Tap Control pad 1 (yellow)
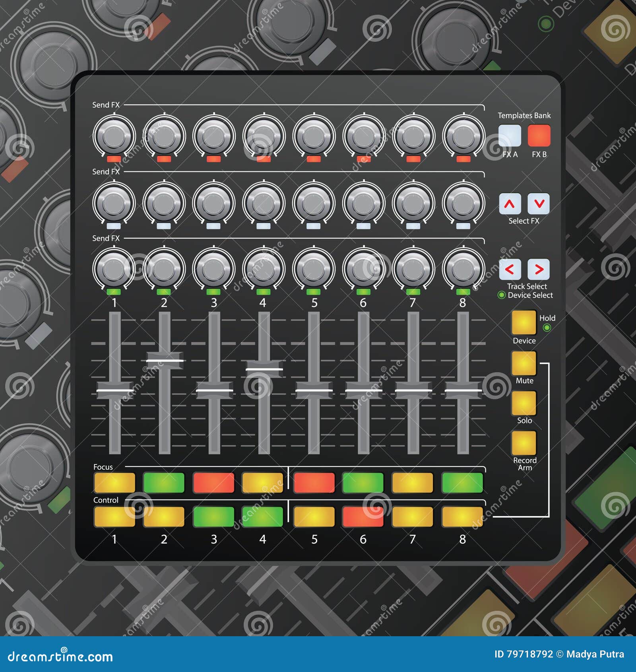The width and height of the screenshot is (636, 672). click(114, 517)
